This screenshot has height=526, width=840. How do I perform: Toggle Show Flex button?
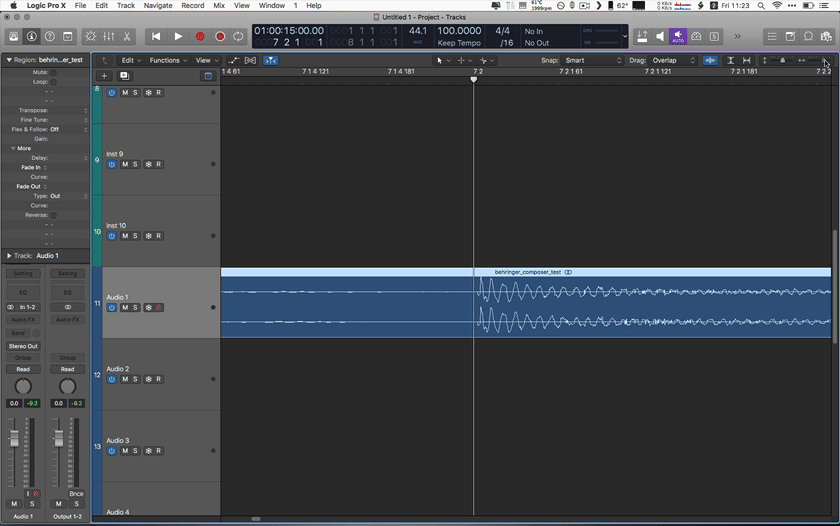[x=250, y=61]
